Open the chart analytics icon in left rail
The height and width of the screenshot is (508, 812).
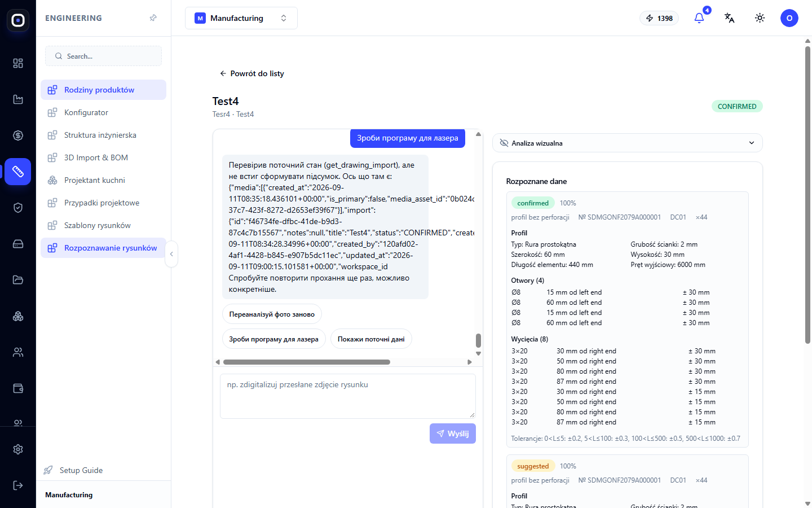(x=18, y=99)
